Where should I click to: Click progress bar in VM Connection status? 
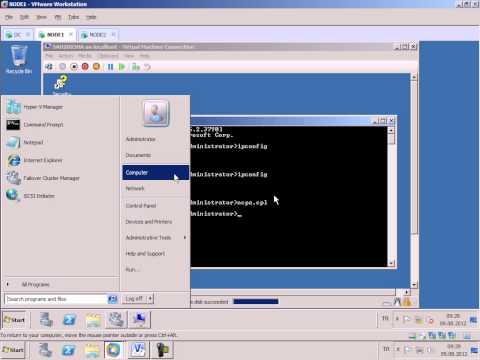coord(256,302)
